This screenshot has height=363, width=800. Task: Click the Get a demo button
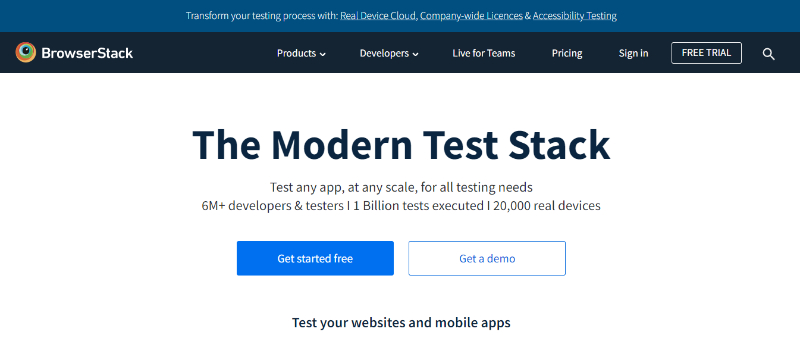(487, 258)
